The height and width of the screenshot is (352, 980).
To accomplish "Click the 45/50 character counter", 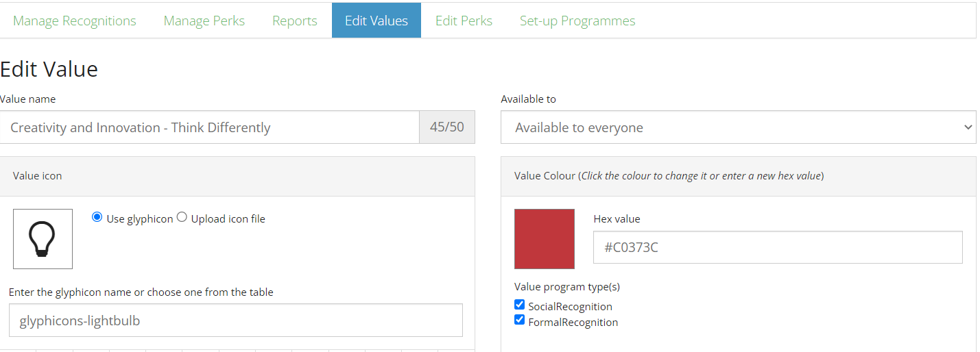I will pyautogui.click(x=447, y=127).
